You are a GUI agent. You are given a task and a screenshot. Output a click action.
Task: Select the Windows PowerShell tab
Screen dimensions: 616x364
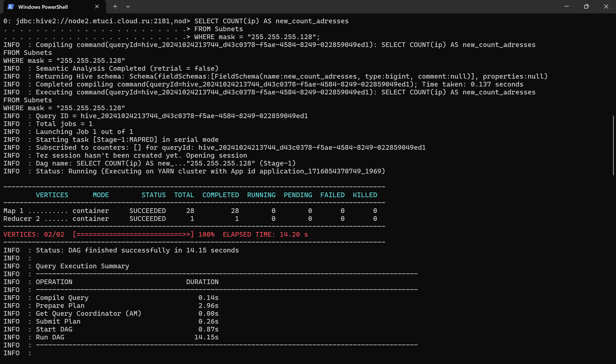tap(55, 7)
